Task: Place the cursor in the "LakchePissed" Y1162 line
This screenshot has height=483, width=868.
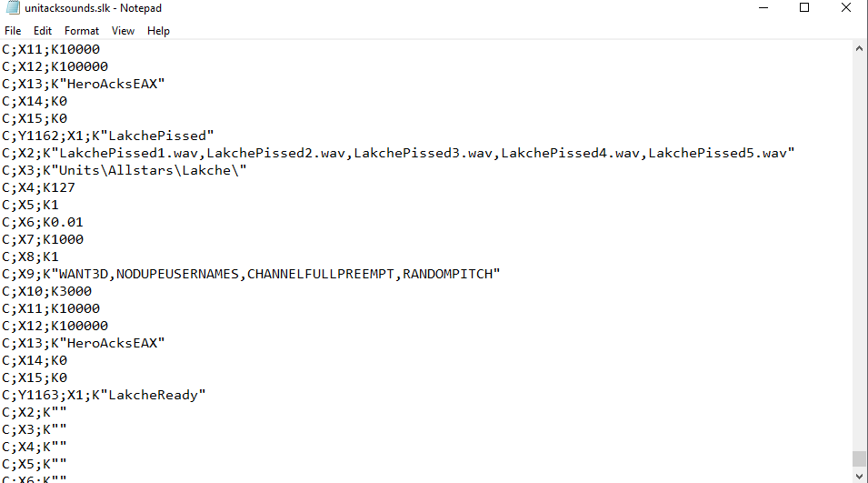Action: [108, 136]
